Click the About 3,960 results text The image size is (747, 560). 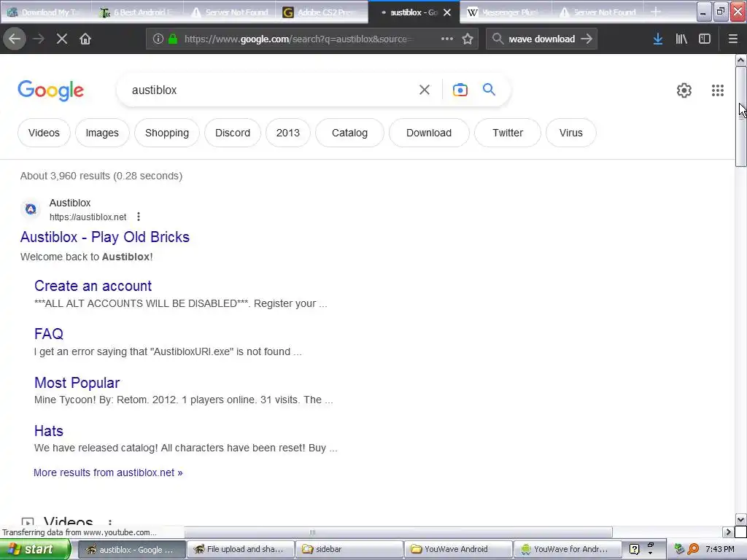point(101,176)
